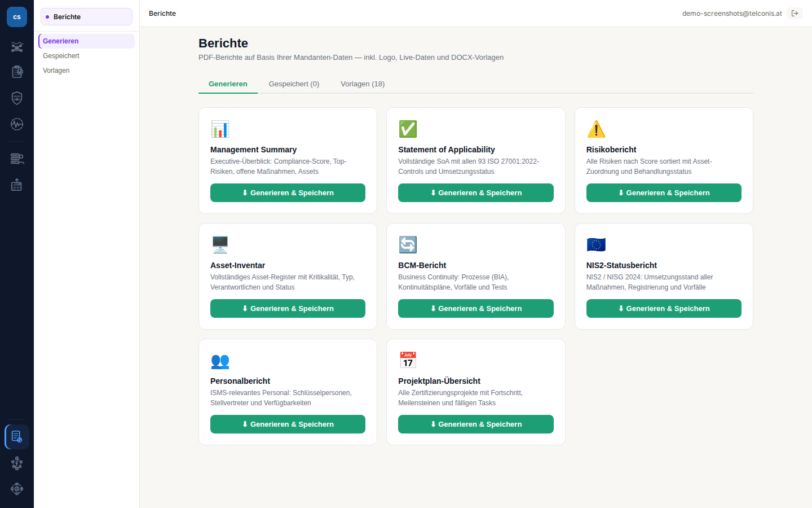The width and height of the screenshot is (812, 508).
Task: Select Vorlagen in the side menu
Action: [56, 71]
